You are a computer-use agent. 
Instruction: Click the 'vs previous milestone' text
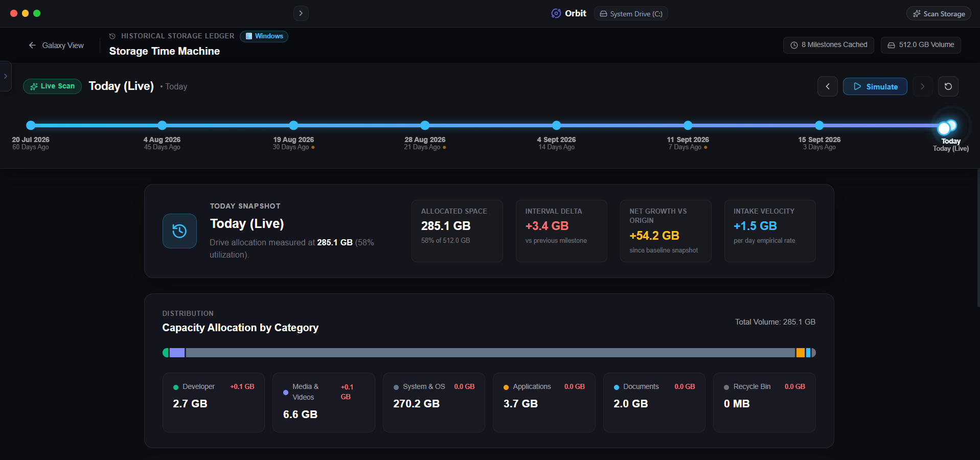[556, 240]
